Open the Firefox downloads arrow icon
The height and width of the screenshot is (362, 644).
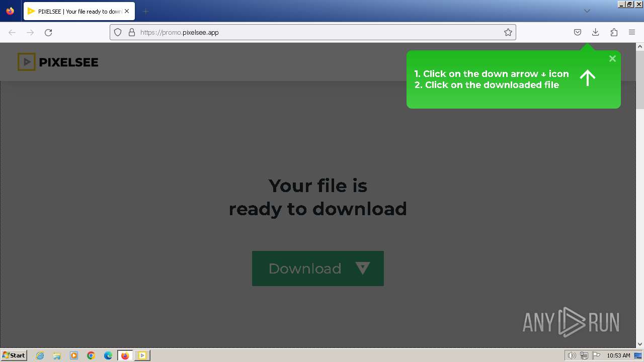[595, 32]
